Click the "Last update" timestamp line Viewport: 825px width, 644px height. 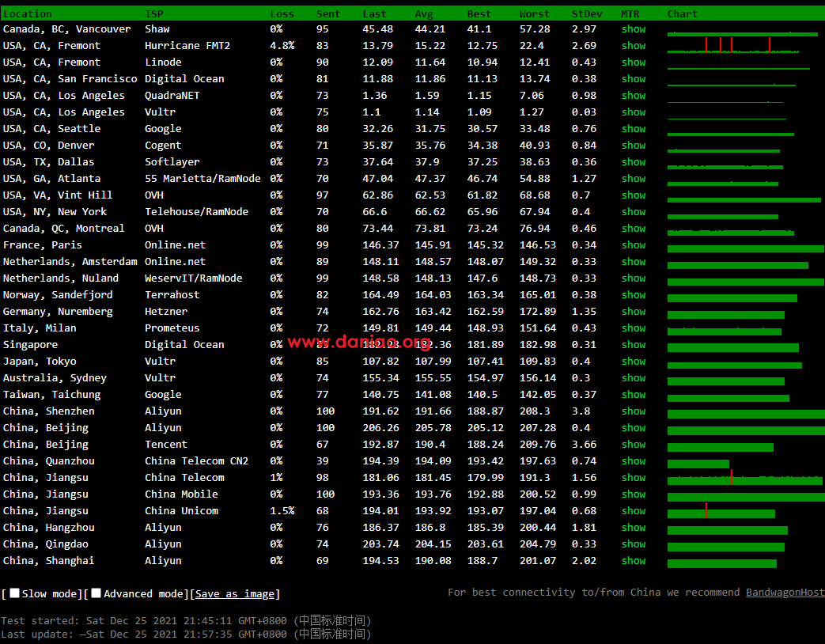pyautogui.click(x=186, y=634)
